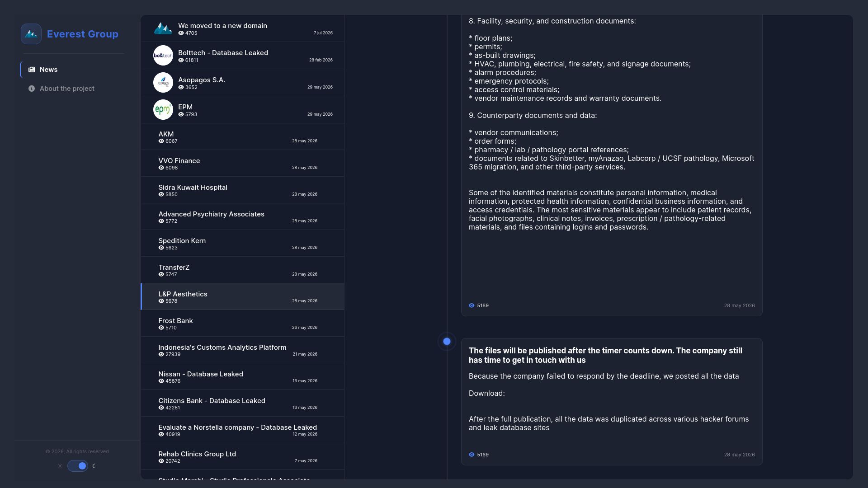This screenshot has width=868, height=488.
Task: Select the Frost Bank entry
Action: [242, 324]
